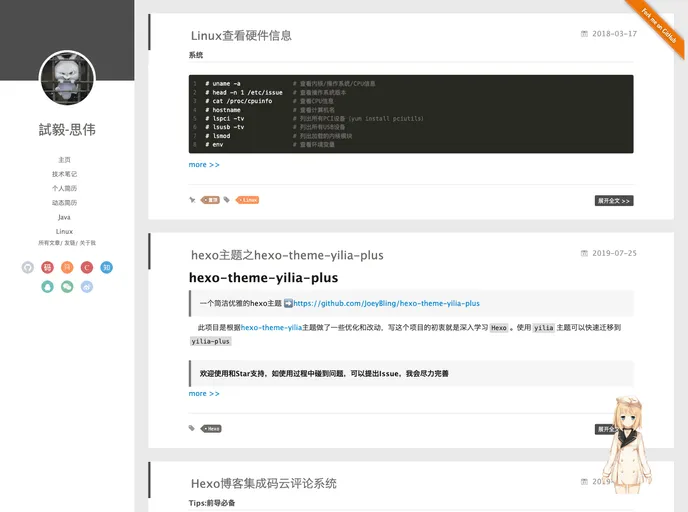Open the orange social icon in sidebar
This screenshot has height=512, width=688.
click(67, 267)
